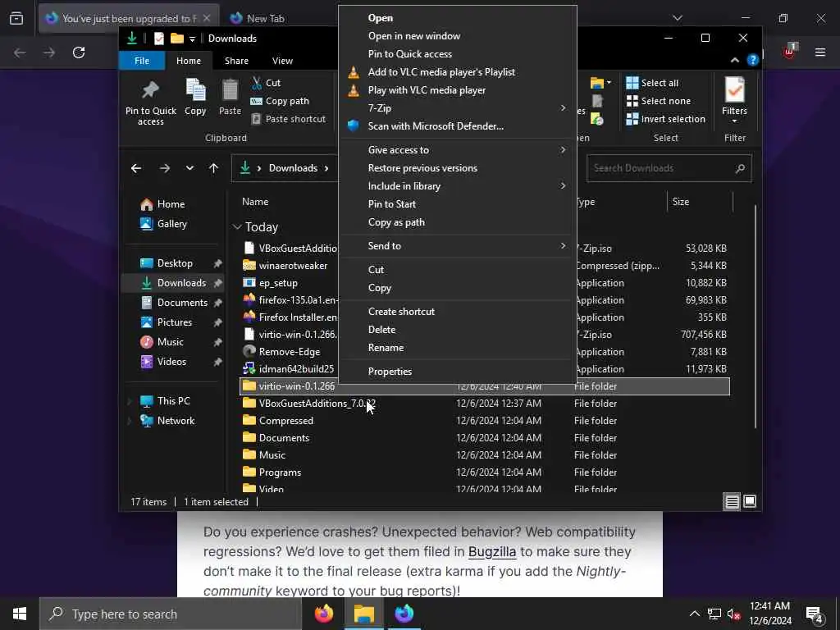Open Windows Start menu
The height and width of the screenshot is (630, 840).
coord(20,614)
